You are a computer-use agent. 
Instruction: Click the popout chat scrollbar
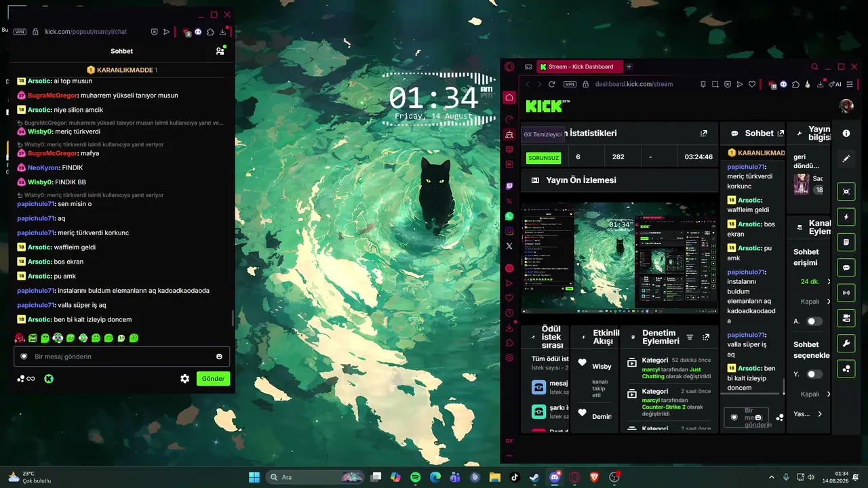click(x=233, y=318)
